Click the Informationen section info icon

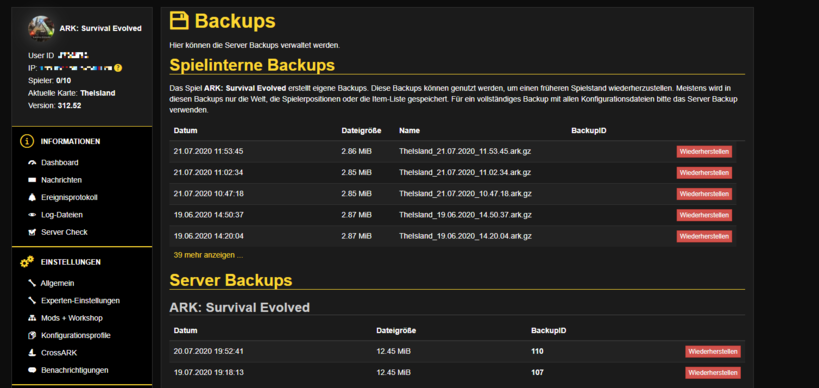tap(27, 142)
